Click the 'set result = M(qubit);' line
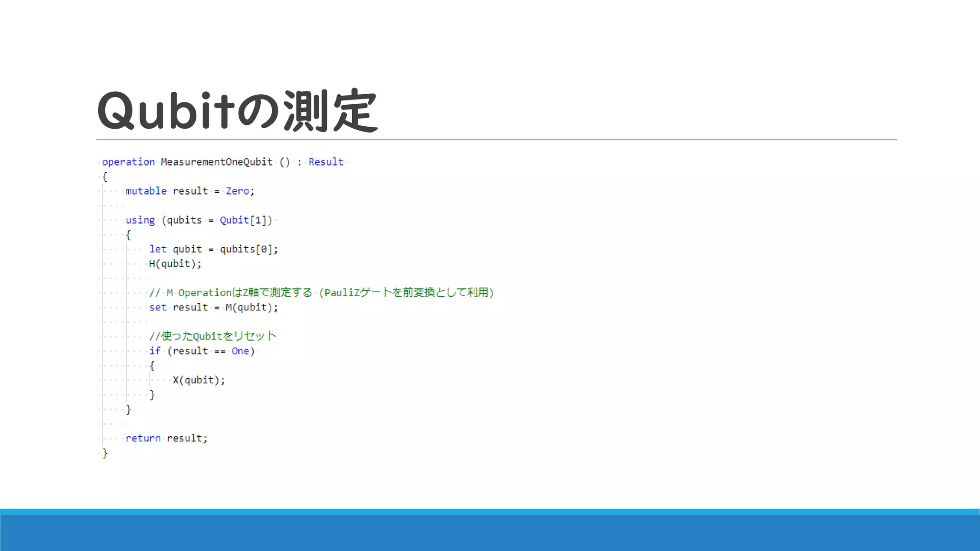 213,308
